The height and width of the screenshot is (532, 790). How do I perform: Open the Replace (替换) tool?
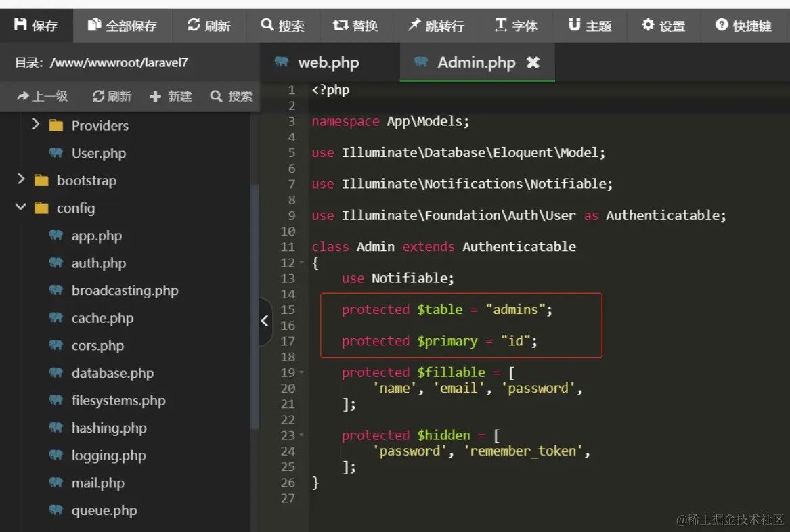point(355,25)
